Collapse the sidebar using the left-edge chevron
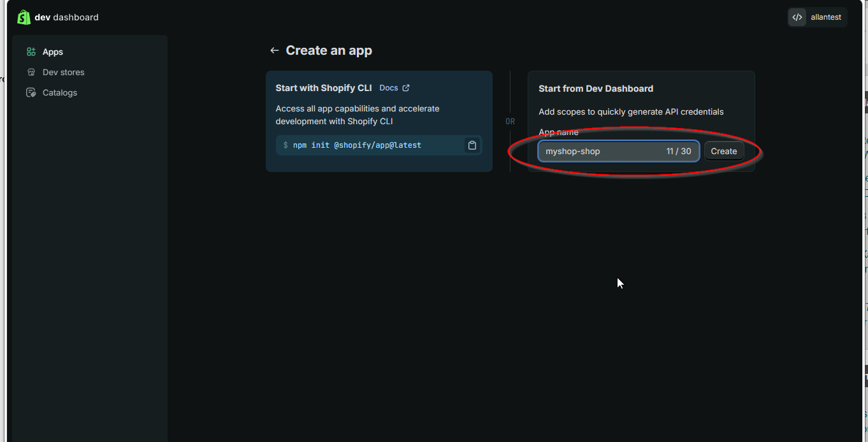 click(2, 80)
